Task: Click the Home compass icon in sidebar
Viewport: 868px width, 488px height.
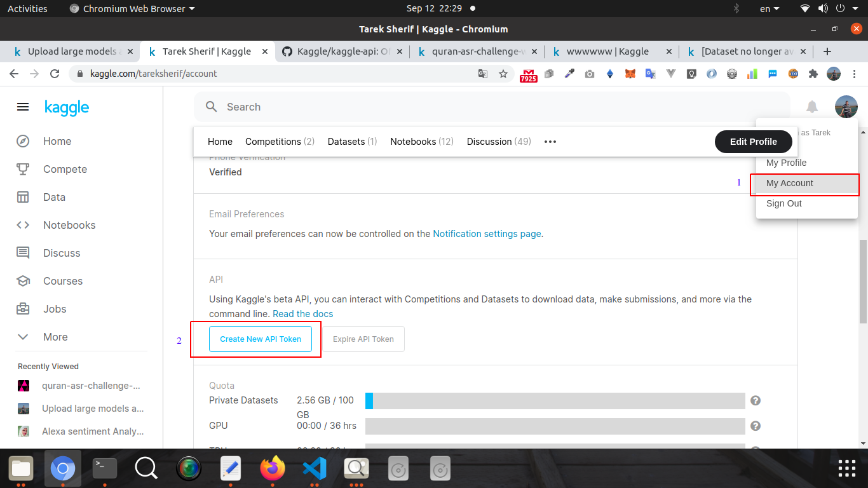Action: [x=23, y=141]
